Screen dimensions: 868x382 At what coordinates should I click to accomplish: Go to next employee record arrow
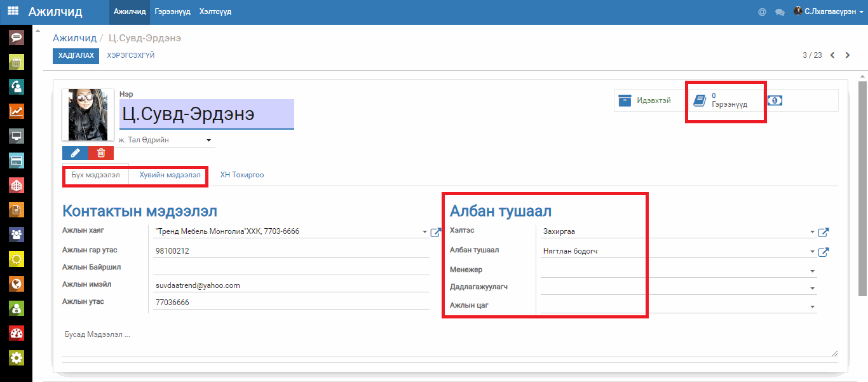tap(848, 55)
